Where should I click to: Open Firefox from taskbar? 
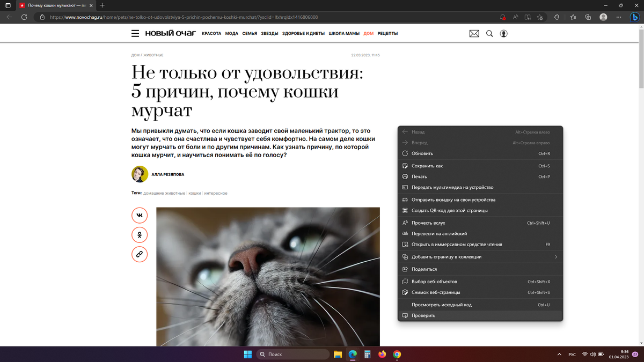(382, 354)
